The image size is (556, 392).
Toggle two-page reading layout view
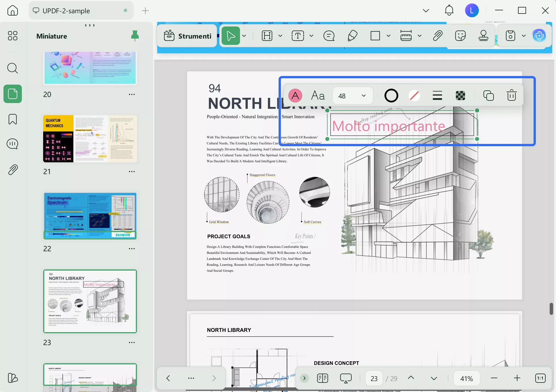(322, 378)
